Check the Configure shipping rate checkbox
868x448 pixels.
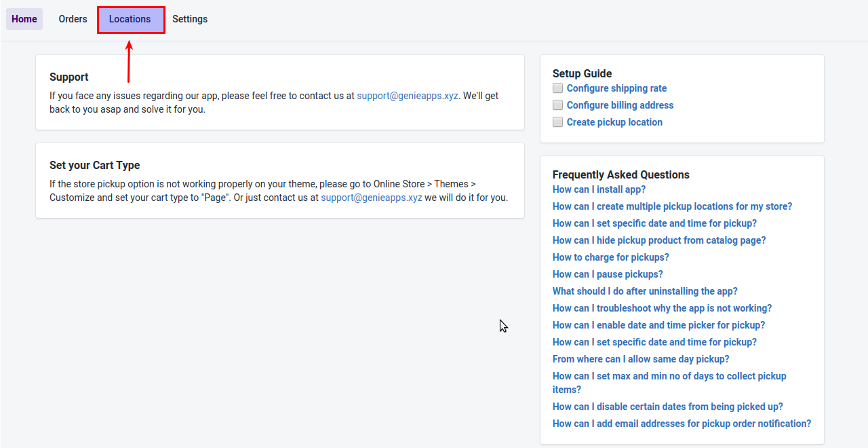(x=557, y=88)
